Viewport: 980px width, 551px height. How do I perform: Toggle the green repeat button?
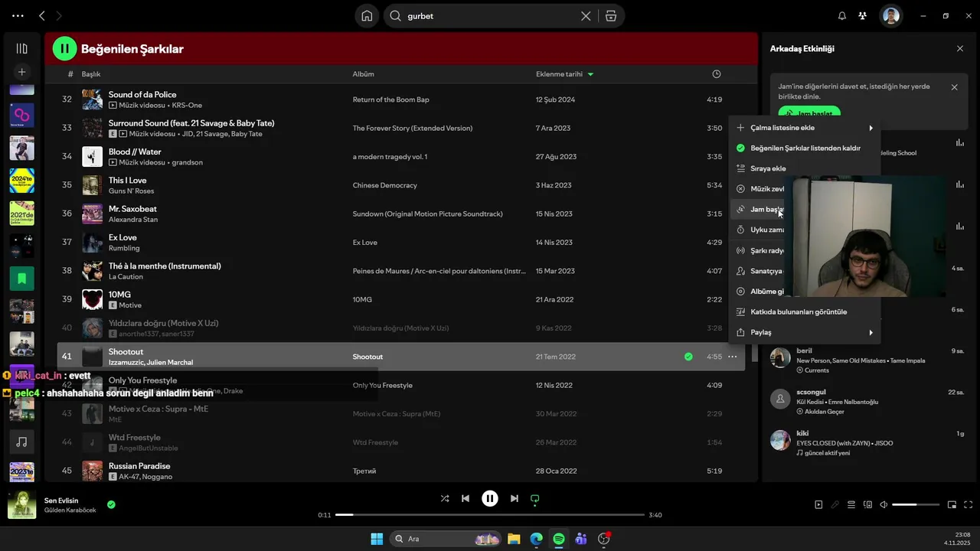[535, 498]
